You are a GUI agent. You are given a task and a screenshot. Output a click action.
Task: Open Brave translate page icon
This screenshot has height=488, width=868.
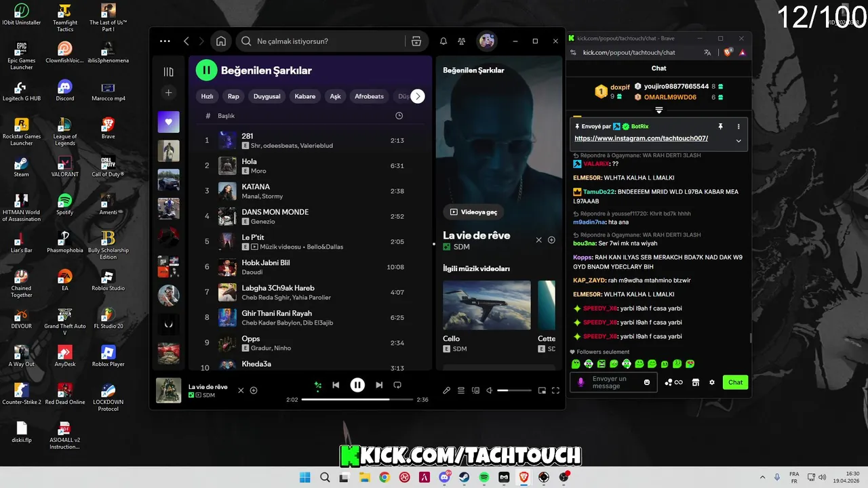pyautogui.click(x=707, y=52)
